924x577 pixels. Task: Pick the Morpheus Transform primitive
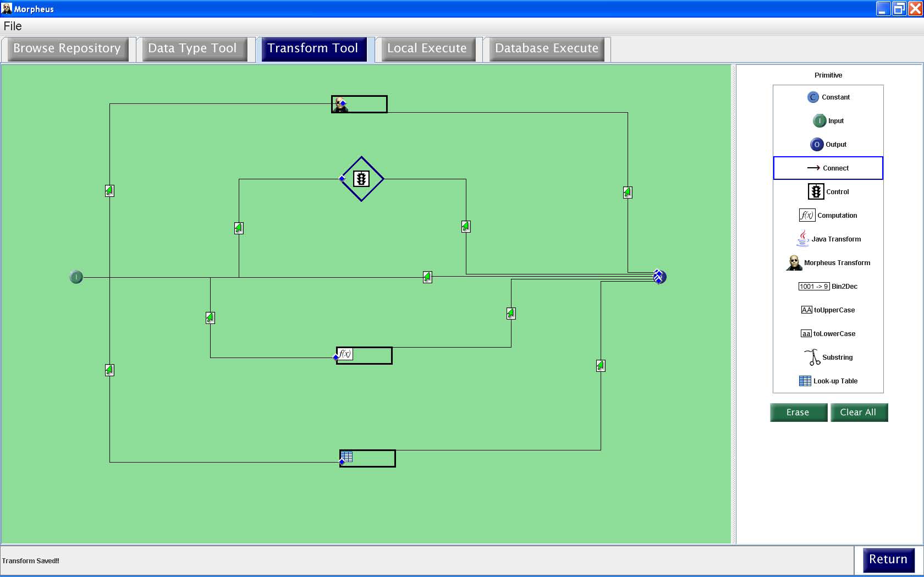click(828, 263)
